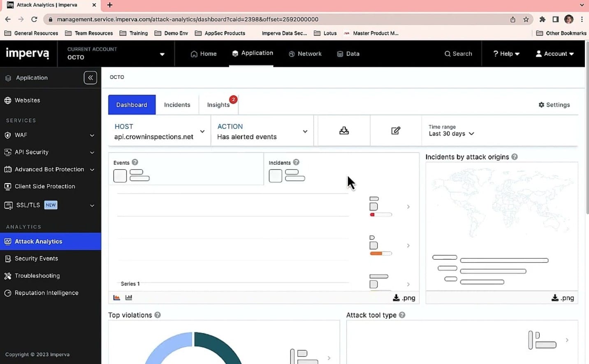The width and height of the screenshot is (589, 364).
Task: Open the help tooltip next to Events
Action: click(x=135, y=162)
